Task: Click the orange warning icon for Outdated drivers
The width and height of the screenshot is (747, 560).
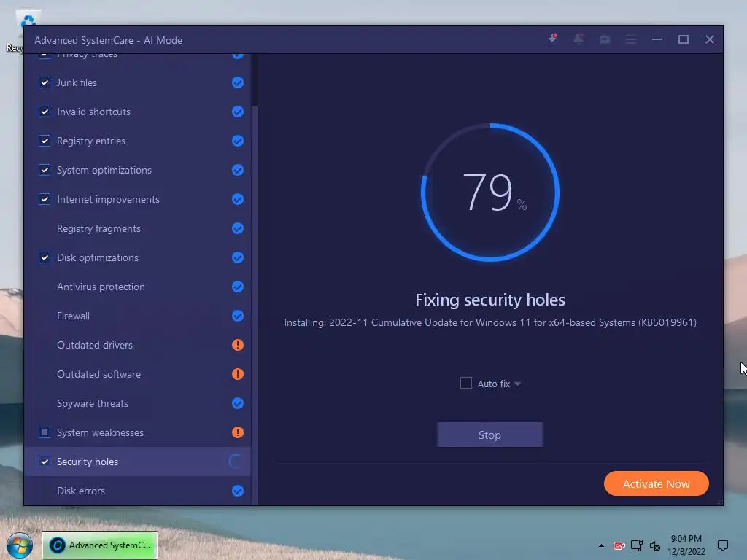Action: [238, 345]
